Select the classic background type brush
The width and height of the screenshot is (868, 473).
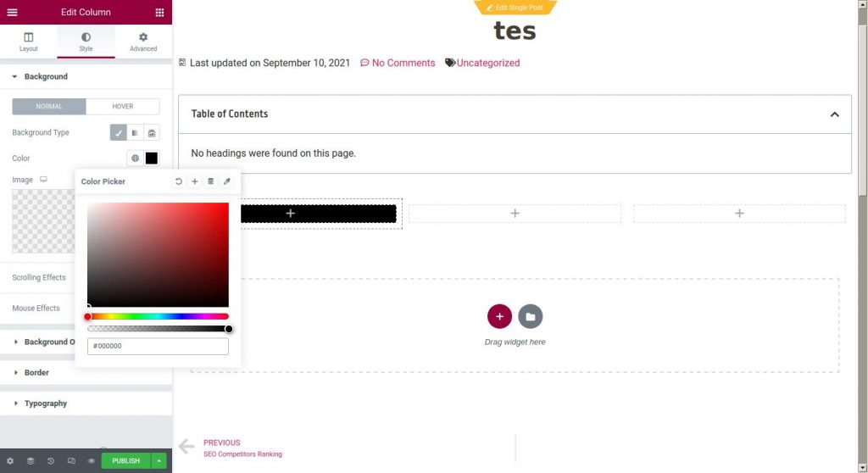118,133
